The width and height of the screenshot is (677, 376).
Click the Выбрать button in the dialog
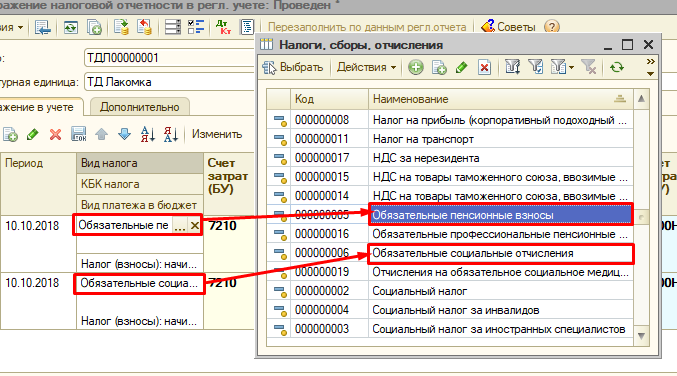click(x=293, y=67)
